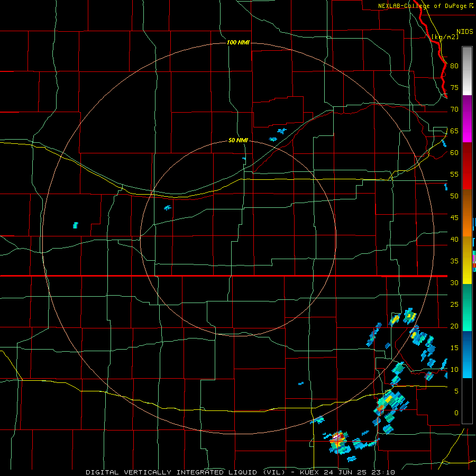Screen dimensions: 476x476
Task: Click the DIGITAL VERTICALLY INTEGRATED LIQUID (VIL) caption
Action: [186, 472]
